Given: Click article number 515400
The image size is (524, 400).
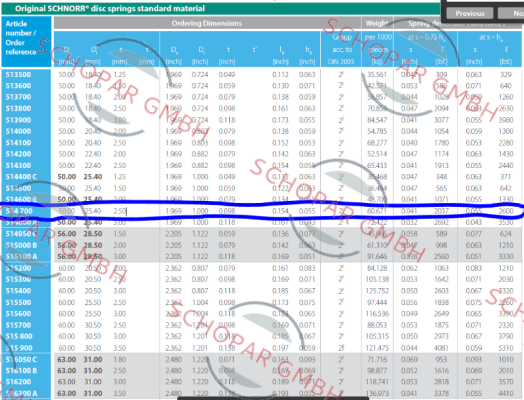Looking at the screenshot, I should point(18,291).
